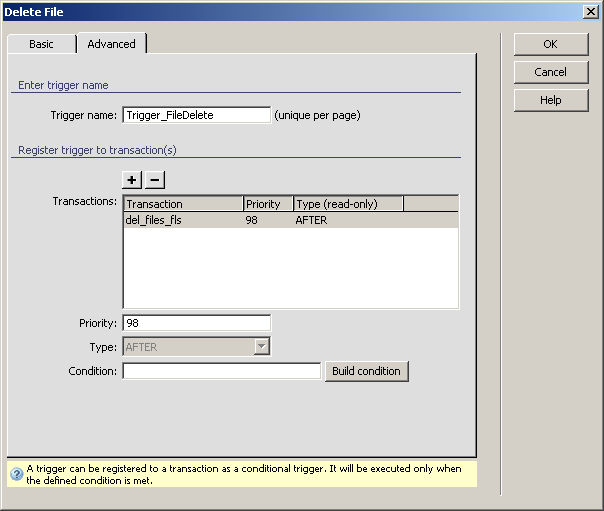Click into the Priority input field

[x=196, y=323]
